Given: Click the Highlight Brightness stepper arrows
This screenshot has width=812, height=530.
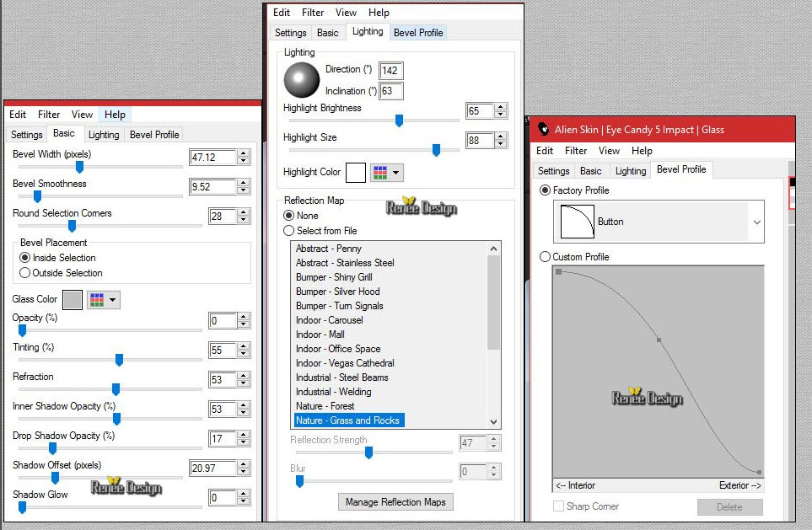Looking at the screenshot, I should coord(500,110).
